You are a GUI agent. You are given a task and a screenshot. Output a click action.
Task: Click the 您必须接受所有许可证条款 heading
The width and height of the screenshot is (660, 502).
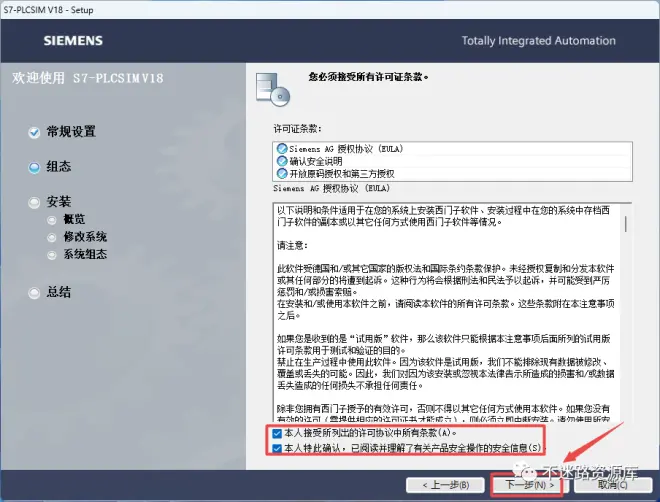[x=368, y=77]
